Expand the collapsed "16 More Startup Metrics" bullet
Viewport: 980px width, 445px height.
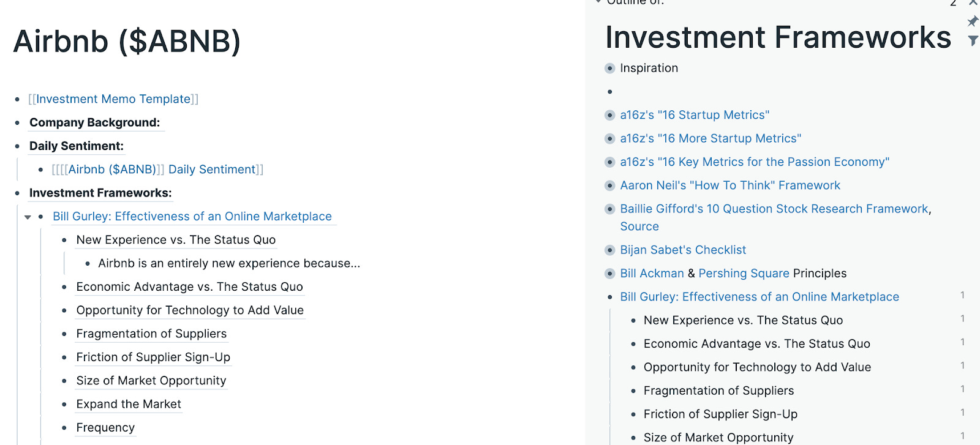(x=609, y=138)
